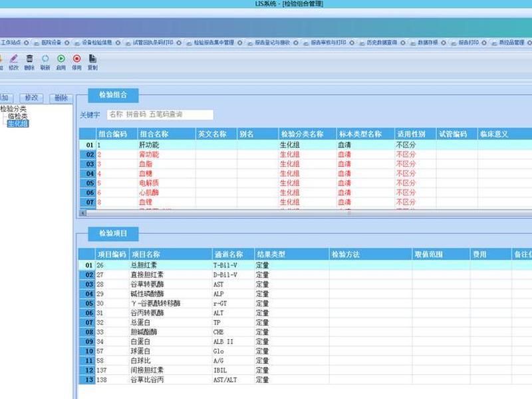Select the 球蛋白 test item row
532x399 pixels.
click(x=305, y=351)
